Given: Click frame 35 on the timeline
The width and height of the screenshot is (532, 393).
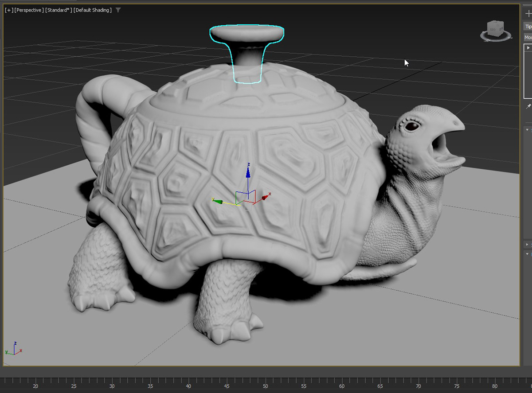Looking at the screenshot, I should (150, 386).
